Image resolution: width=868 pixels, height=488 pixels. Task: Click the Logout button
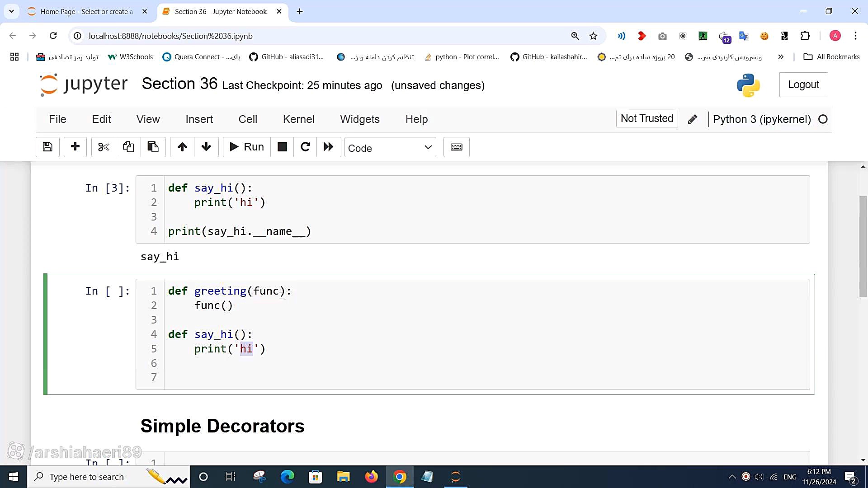[803, 84]
